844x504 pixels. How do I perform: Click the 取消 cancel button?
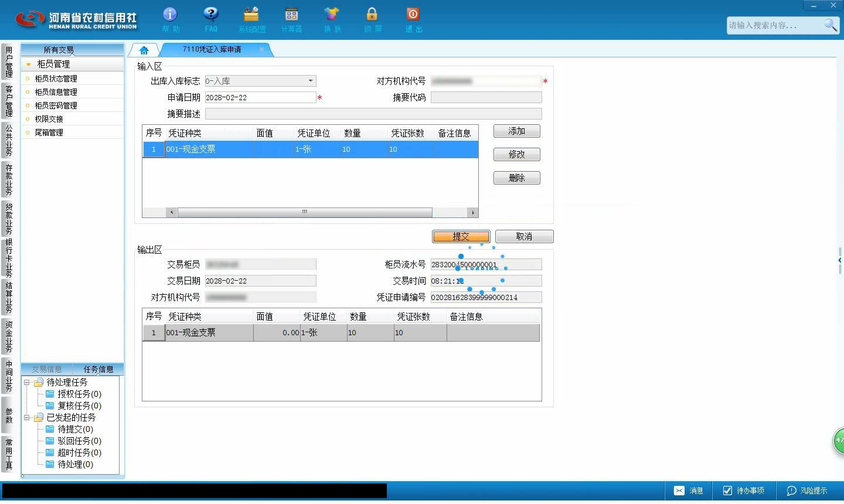tap(524, 236)
